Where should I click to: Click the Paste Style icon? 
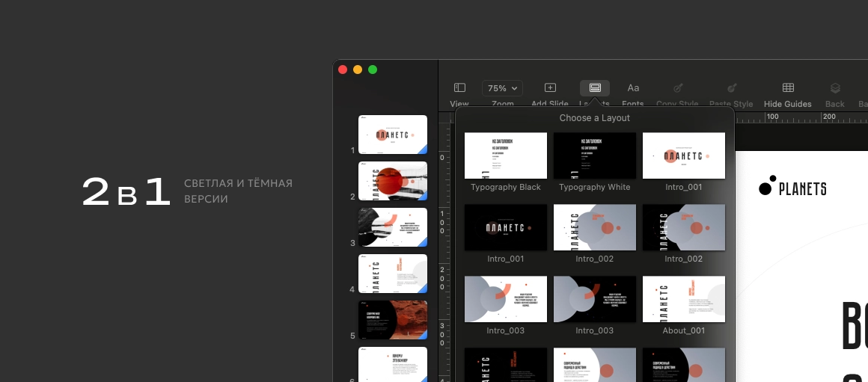tap(731, 88)
